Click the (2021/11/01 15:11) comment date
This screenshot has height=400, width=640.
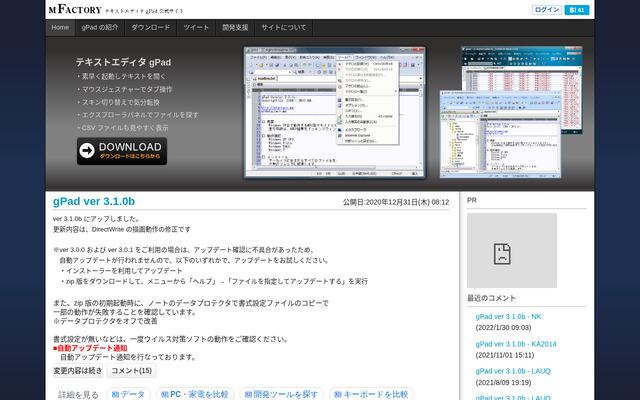[x=505, y=355]
